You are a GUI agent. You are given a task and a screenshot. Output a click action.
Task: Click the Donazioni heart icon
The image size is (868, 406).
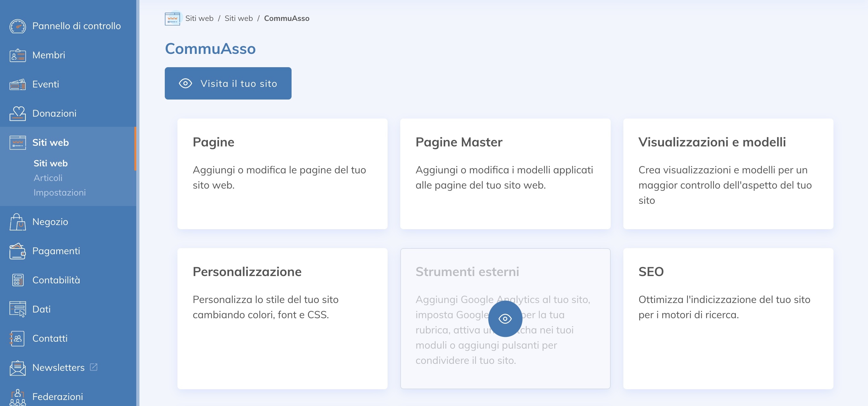(x=17, y=113)
